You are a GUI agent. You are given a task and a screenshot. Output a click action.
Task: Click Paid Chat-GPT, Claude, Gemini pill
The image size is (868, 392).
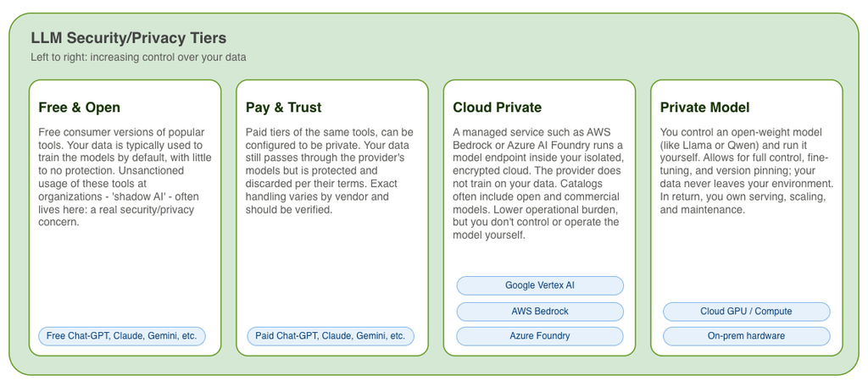331,336
